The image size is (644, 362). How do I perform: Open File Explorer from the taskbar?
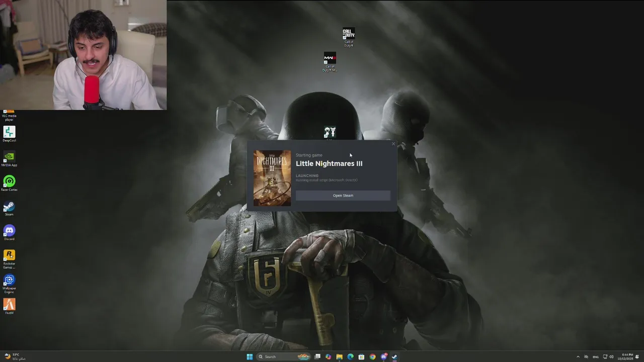[340, 357]
